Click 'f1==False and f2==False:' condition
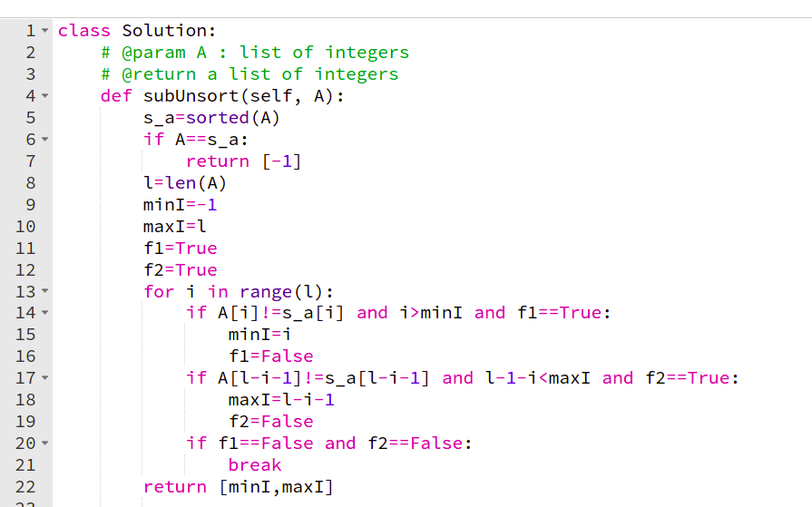 (x=345, y=444)
